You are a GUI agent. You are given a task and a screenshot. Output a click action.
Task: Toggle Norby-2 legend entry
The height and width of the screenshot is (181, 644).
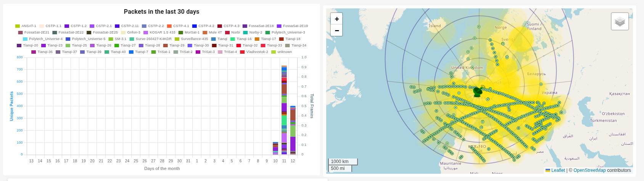(x=253, y=32)
